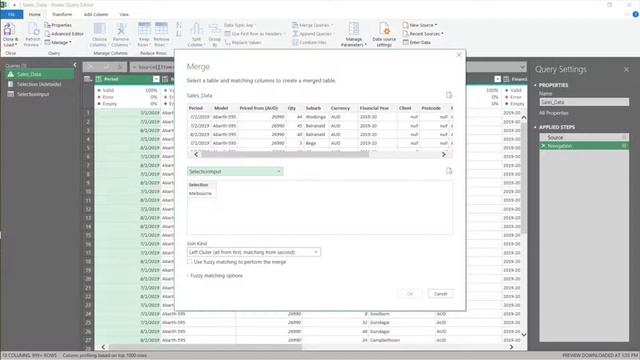This screenshot has width=640, height=360.
Task: Click the gear icon on Navigation step
Action: coord(624,146)
